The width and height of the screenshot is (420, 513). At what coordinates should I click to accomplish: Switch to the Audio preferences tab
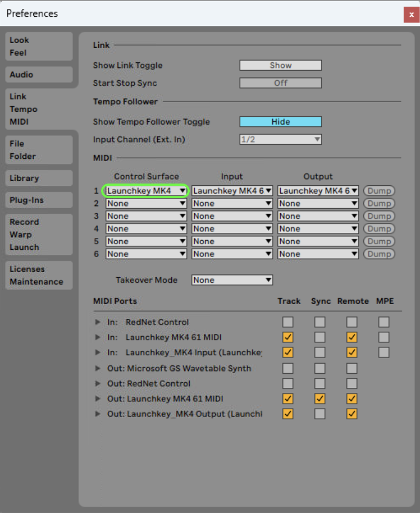pyautogui.click(x=39, y=75)
